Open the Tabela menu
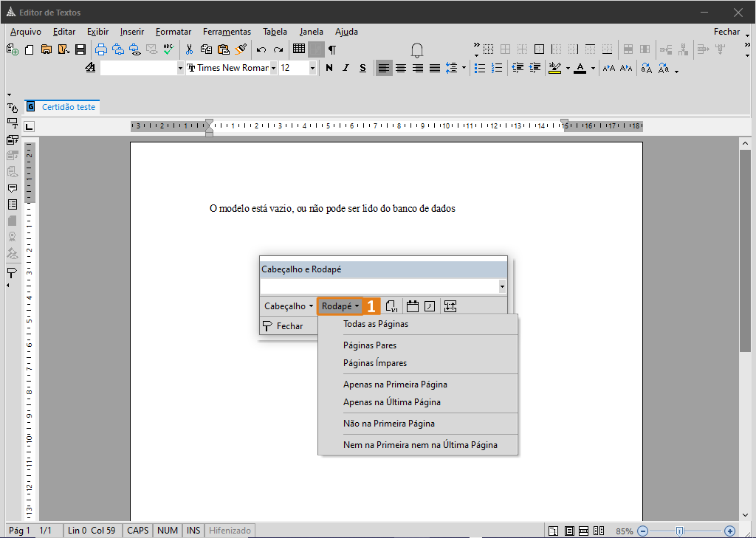Viewport: 756px width, 538px height. [x=275, y=31]
